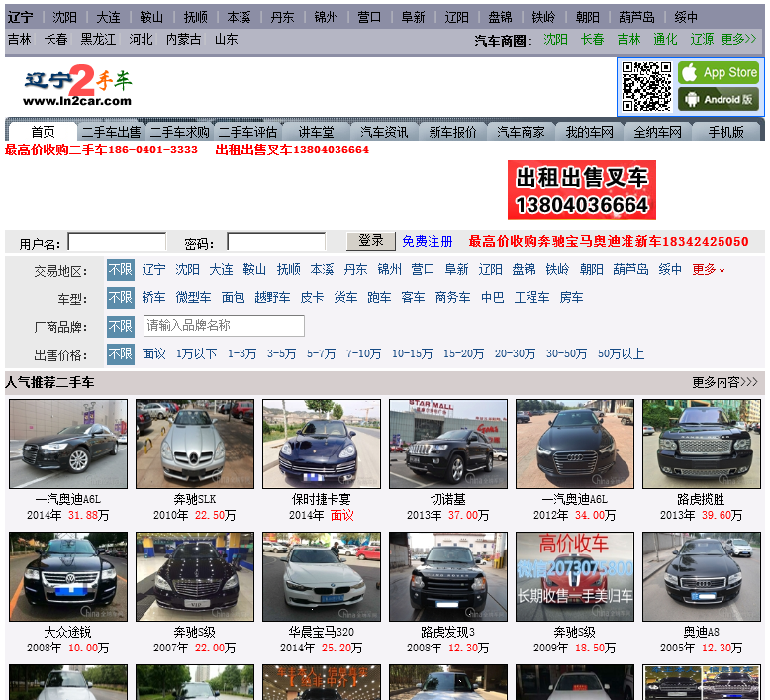
Task: Filter by 商务车 vehicle type
Action: tap(452, 298)
